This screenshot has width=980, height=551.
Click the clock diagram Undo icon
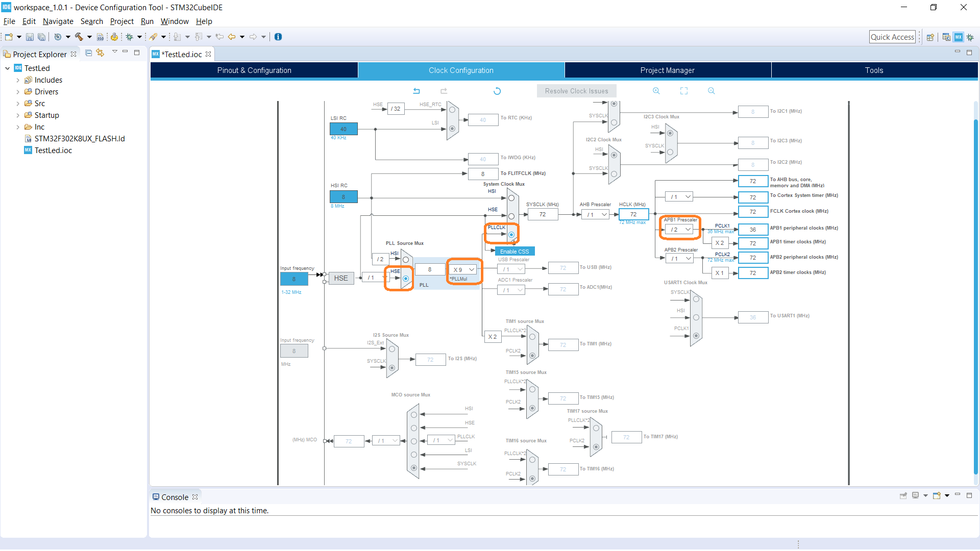pos(416,91)
